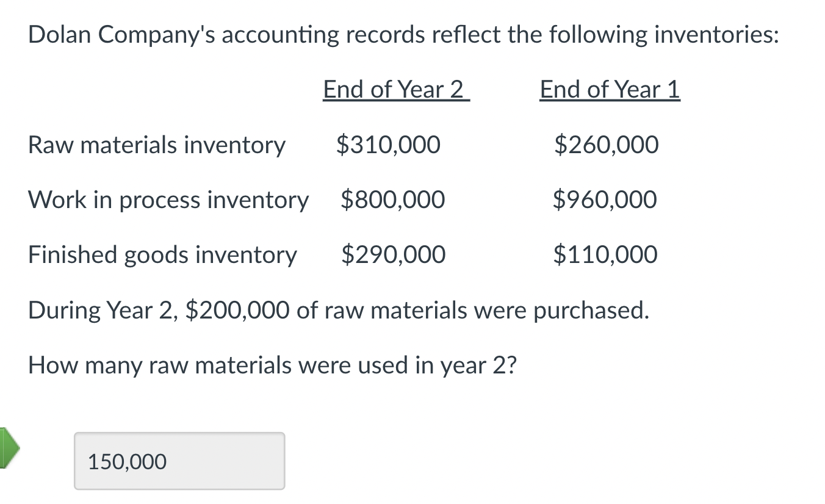Viewport: 825px width, 504px height.
Task: Select the $290,000 finished goods value
Action: (394, 254)
